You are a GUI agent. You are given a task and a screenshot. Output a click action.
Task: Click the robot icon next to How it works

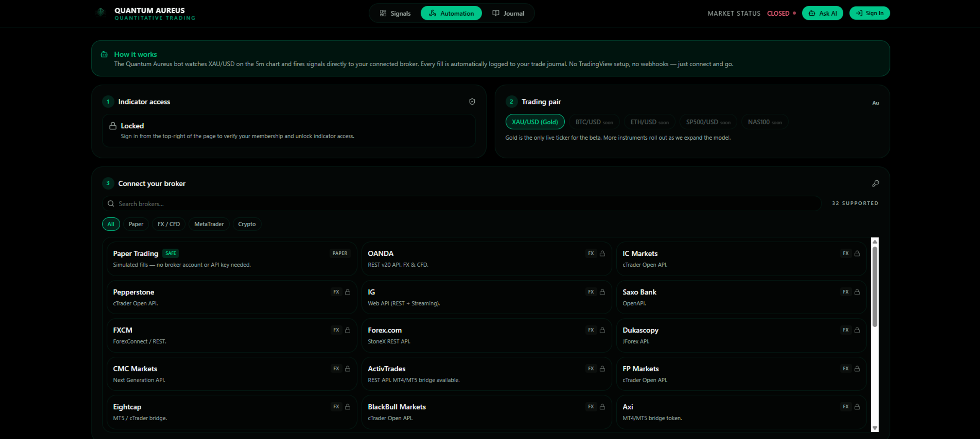click(104, 54)
